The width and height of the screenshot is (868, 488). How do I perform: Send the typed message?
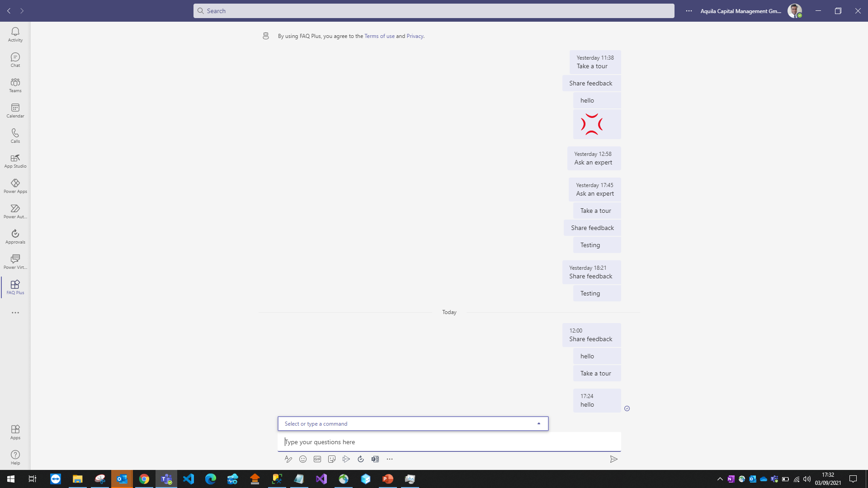[x=614, y=459]
